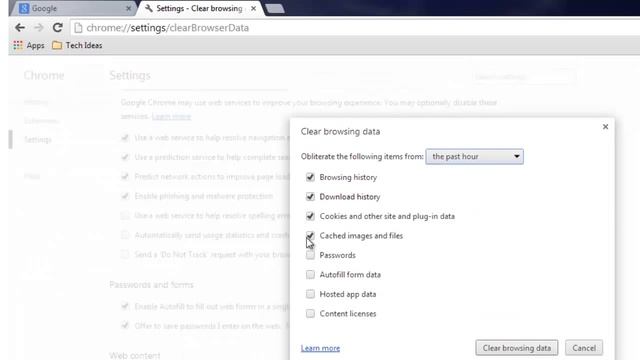Enable Autofill form data checkbox

click(310, 275)
